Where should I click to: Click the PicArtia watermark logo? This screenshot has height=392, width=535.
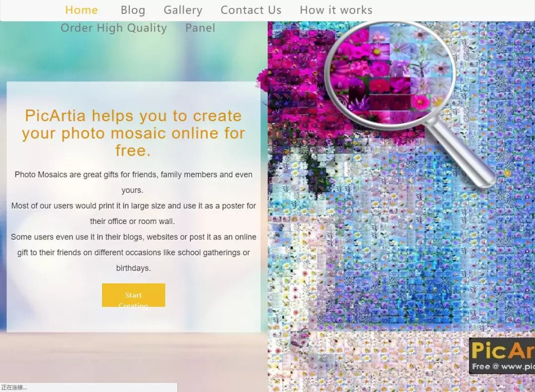click(502, 355)
